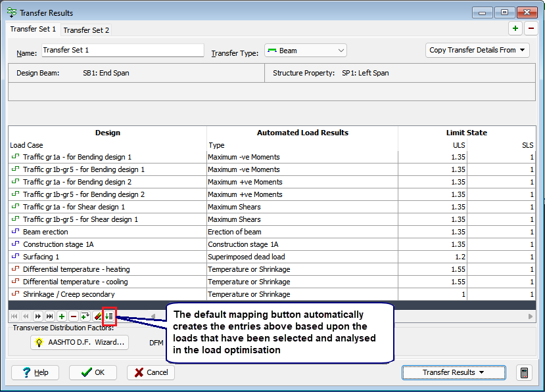Open the Transfer Results dropdown button

[454, 372]
